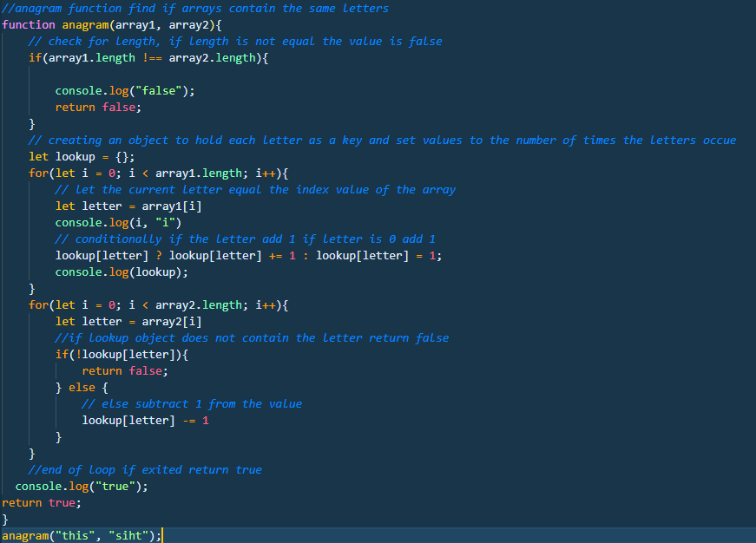Click the line 'let letter = array2[i]'
Image resolution: width=756 pixels, height=543 pixels.
[x=128, y=321]
